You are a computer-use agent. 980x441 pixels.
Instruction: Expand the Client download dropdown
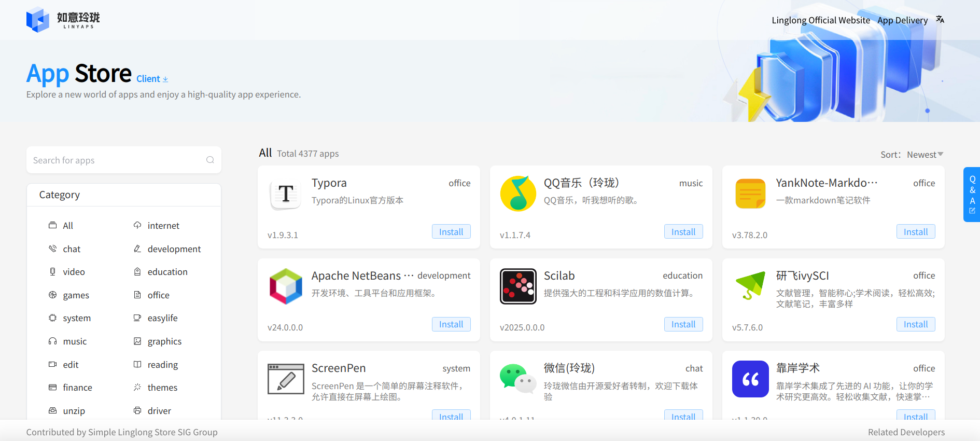[152, 79]
